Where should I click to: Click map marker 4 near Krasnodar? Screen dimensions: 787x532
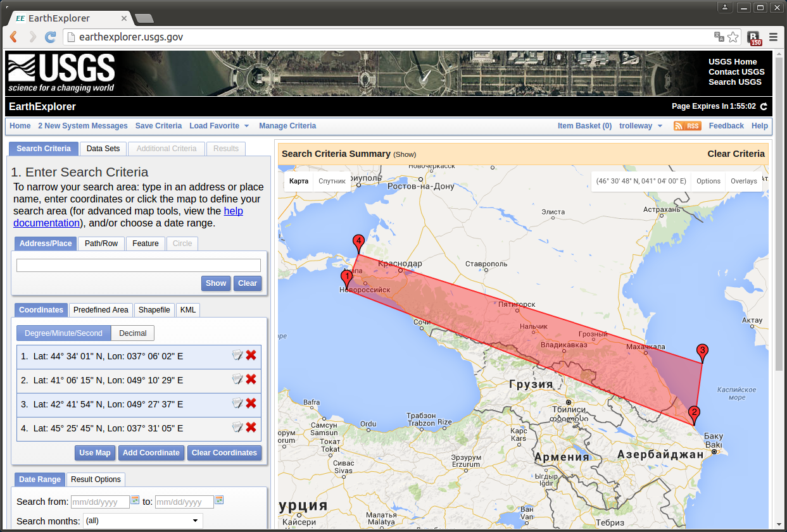pos(358,244)
